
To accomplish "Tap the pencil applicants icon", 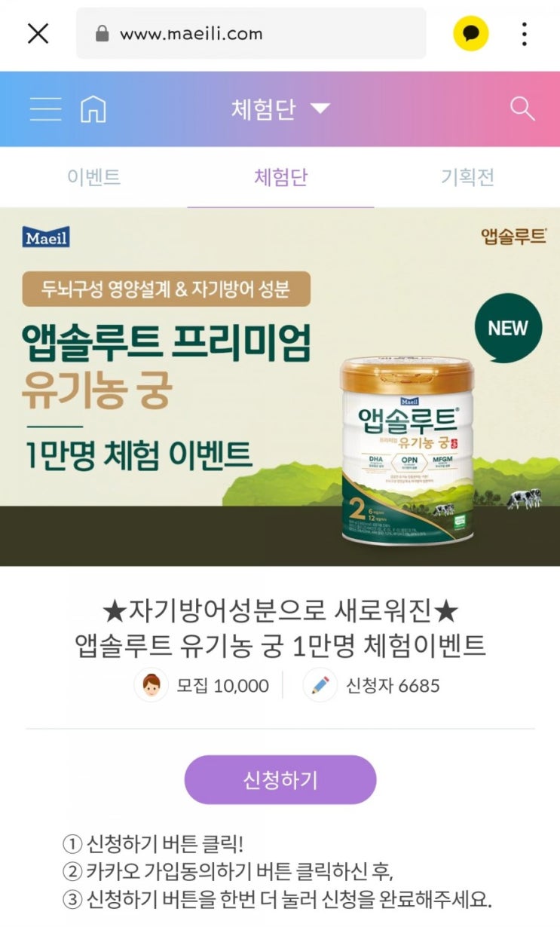I will coord(320,685).
